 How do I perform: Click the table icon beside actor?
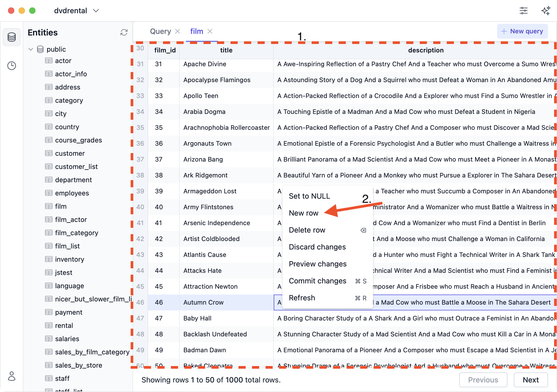click(49, 61)
